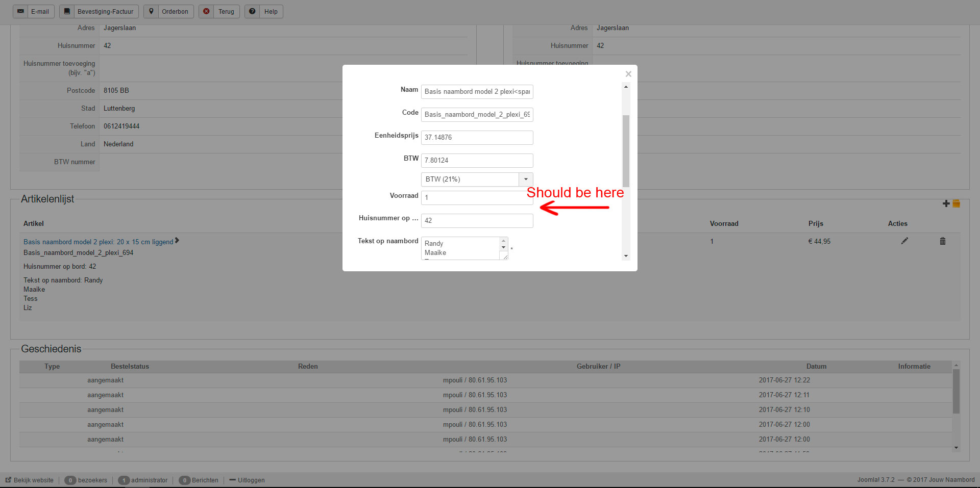The image size is (980, 488).
Task: Click the Acties column header
Action: tap(898, 224)
